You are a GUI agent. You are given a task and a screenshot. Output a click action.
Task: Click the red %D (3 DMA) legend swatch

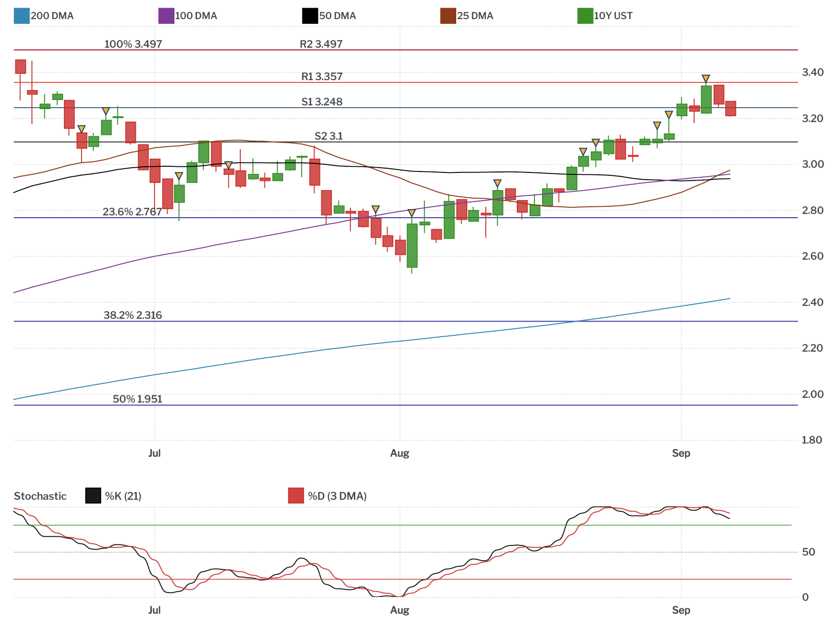tap(296, 495)
